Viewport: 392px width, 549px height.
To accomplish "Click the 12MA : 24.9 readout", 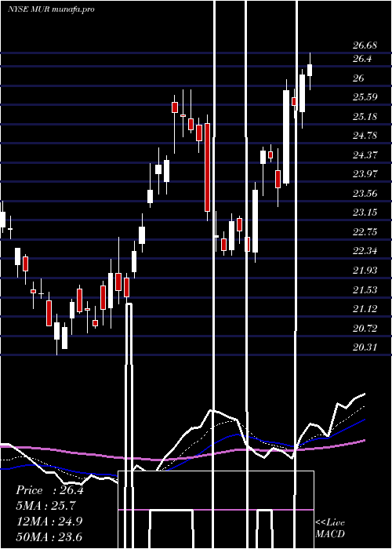I will click(x=49, y=521).
